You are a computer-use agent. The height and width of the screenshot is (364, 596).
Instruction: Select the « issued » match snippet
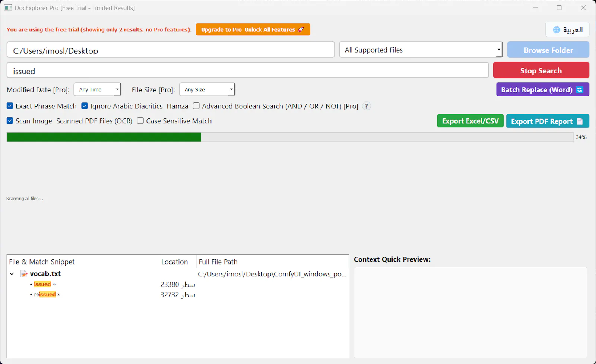[42, 284]
